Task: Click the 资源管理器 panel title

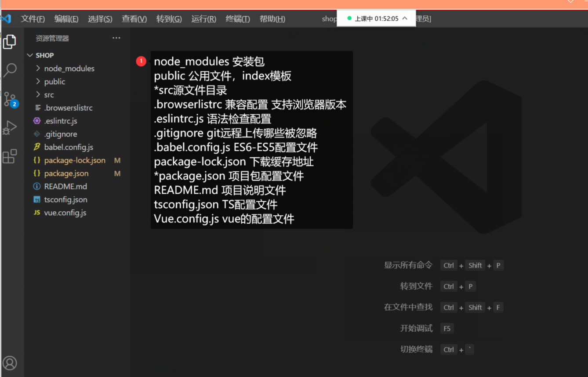Action: (52, 38)
